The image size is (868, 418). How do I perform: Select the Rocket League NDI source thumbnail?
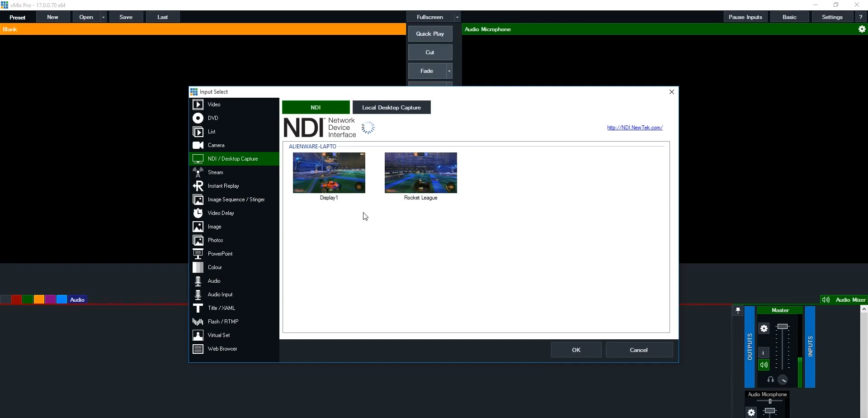click(x=420, y=172)
